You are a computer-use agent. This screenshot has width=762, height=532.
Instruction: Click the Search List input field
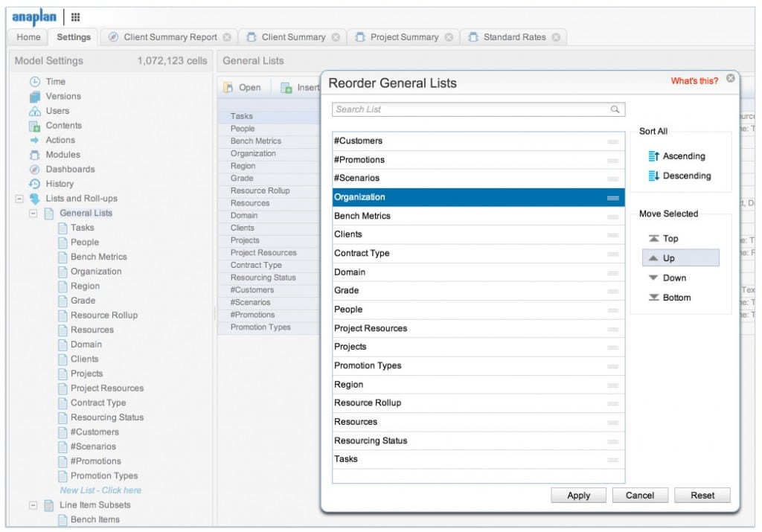point(478,109)
